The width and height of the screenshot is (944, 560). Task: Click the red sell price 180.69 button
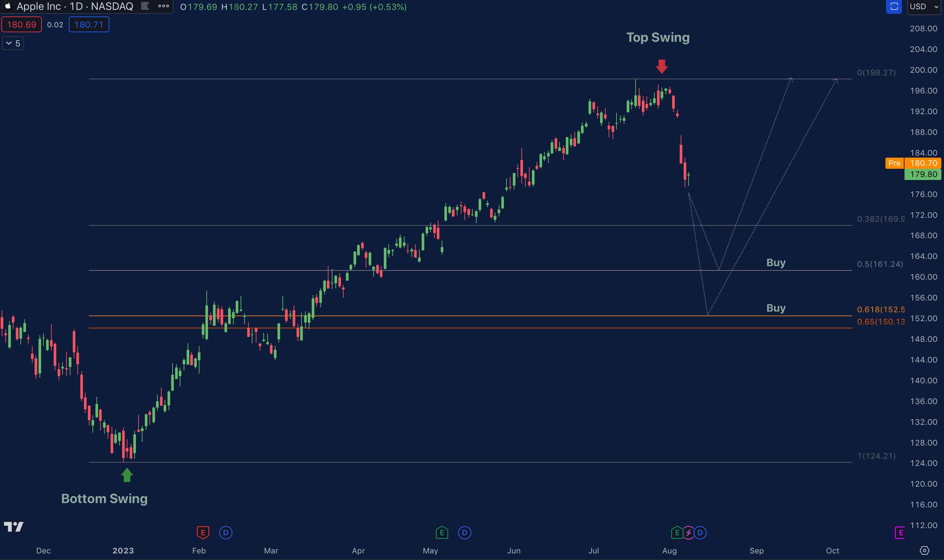coord(21,25)
